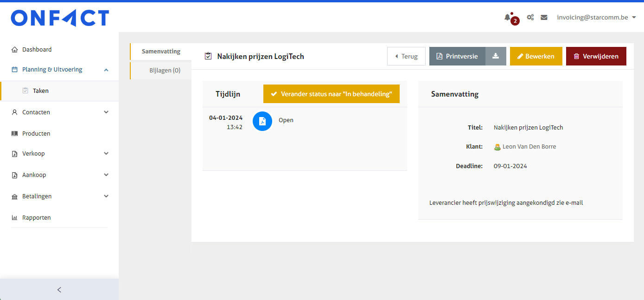Open the invoicing@starcomm.be account dropdown
The height and width of the screenshot is (300, 644).
596,17
